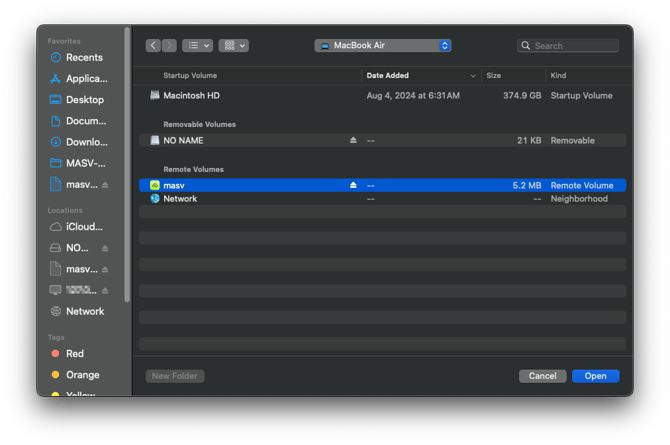Click the 374.9 GB size value

click(522, 95)
